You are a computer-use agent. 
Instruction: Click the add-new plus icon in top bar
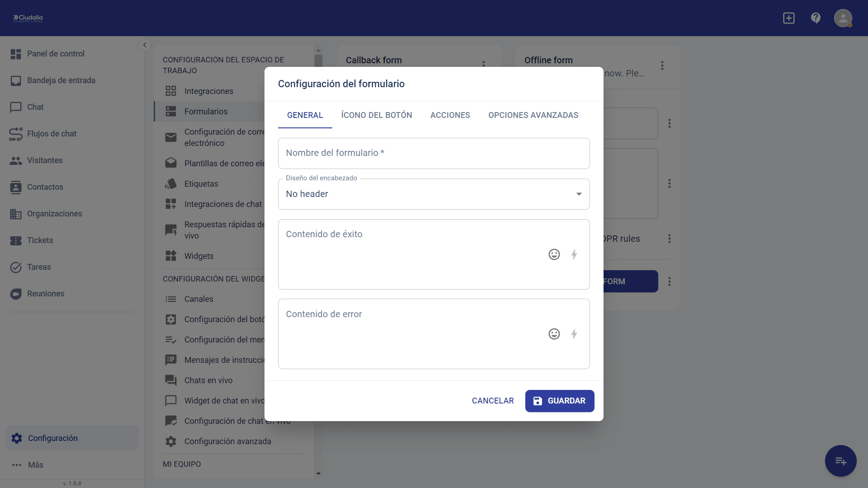click(x=788, y=18)
